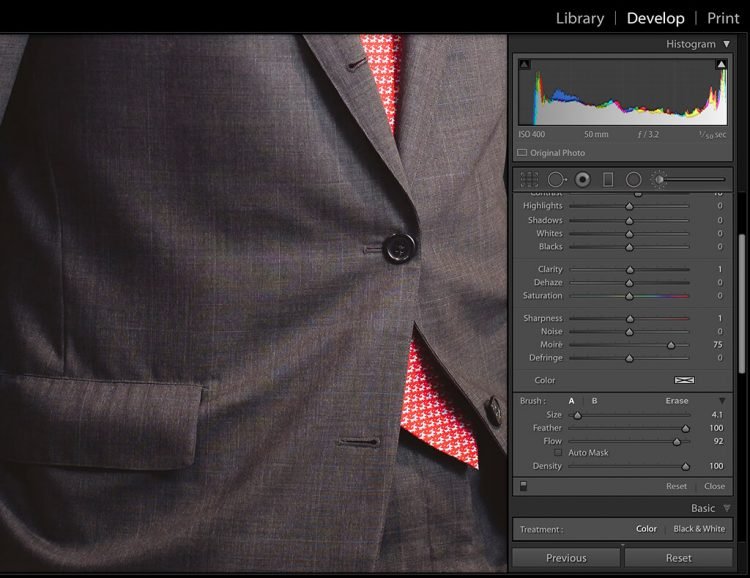Choose Black & White treatment
Screen dimensions: 750x578
(699, 529)
